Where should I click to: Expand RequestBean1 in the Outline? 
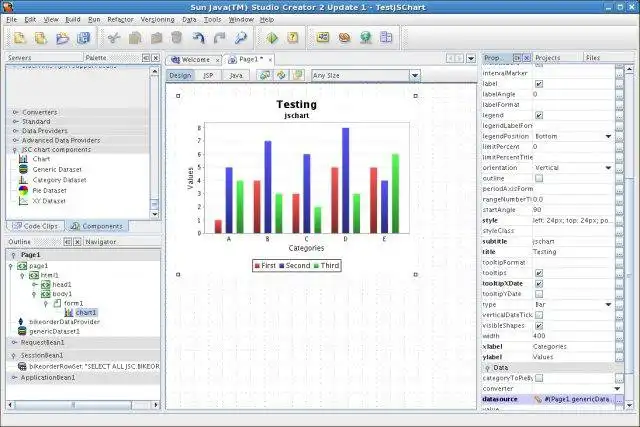[x=14, y=342]
